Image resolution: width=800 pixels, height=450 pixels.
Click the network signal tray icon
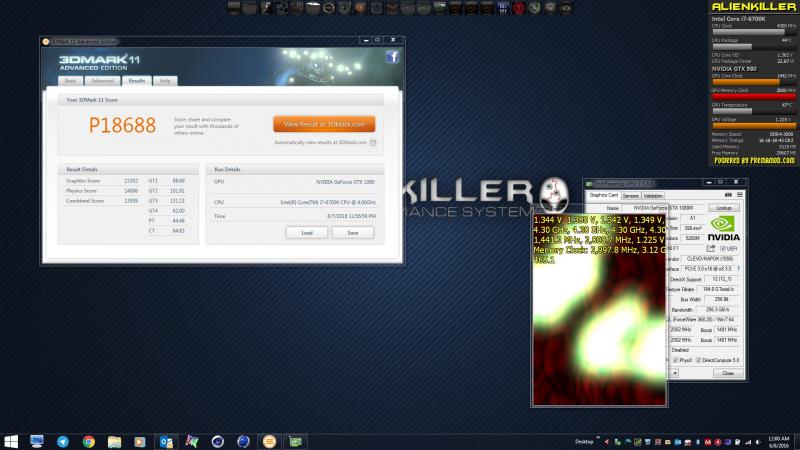coord(747,442)
